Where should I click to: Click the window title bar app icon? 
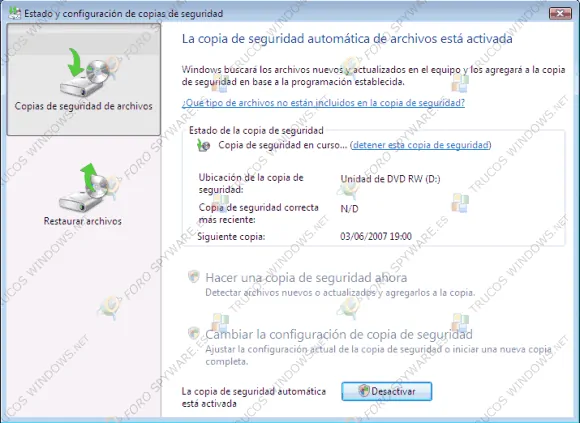click(x=14, y=13)
